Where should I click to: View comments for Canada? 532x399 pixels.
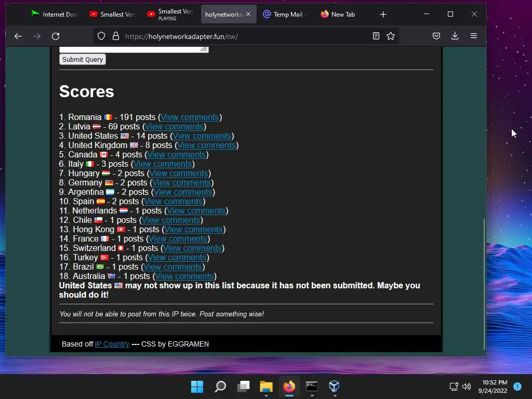177,155
